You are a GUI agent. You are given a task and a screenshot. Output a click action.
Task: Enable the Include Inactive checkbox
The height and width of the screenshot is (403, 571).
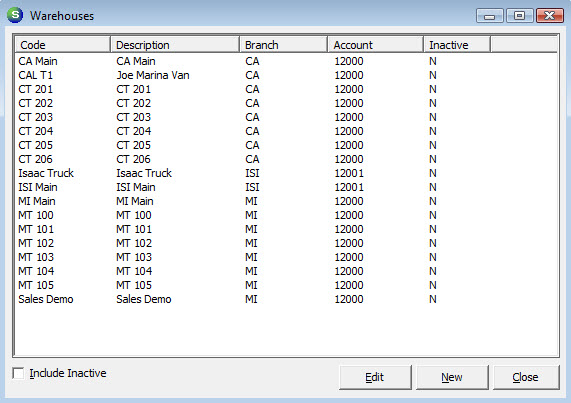click(x=18, y=373)
